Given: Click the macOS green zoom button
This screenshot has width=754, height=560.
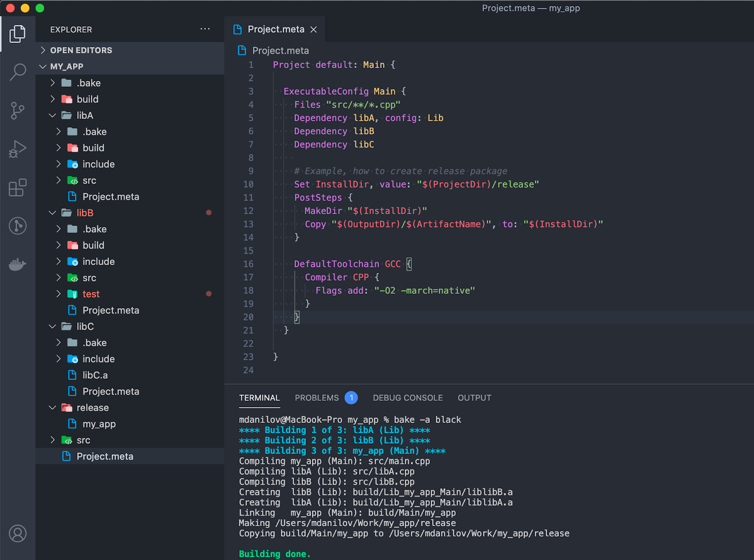Looking at the screenshot, I should pyautogui.click(x=40, y=8).
